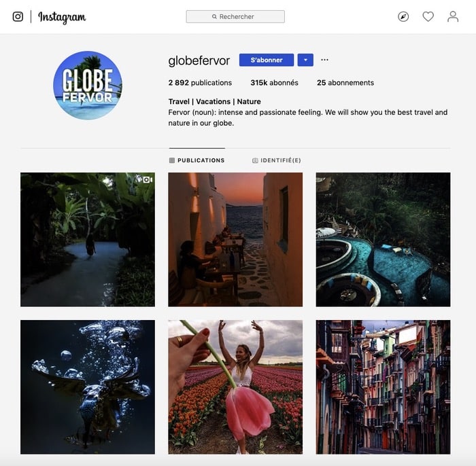Open the 25 abonnements following list
The width and height of the screenshot is (476, 466).
(345, 83)
